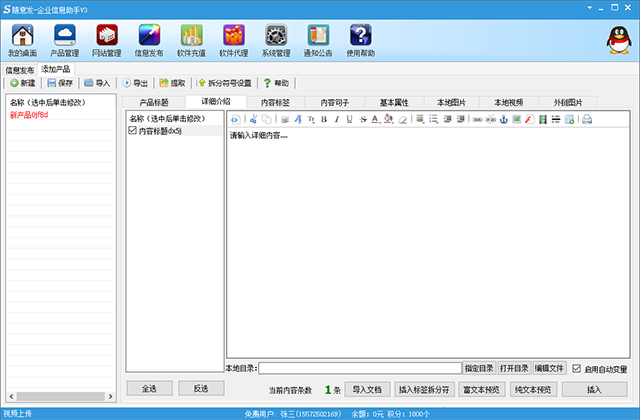Image resolution: width=640 pixels, height=420 pixels.
Task: Insert video with the film strip icon
Action: (543, 119)
